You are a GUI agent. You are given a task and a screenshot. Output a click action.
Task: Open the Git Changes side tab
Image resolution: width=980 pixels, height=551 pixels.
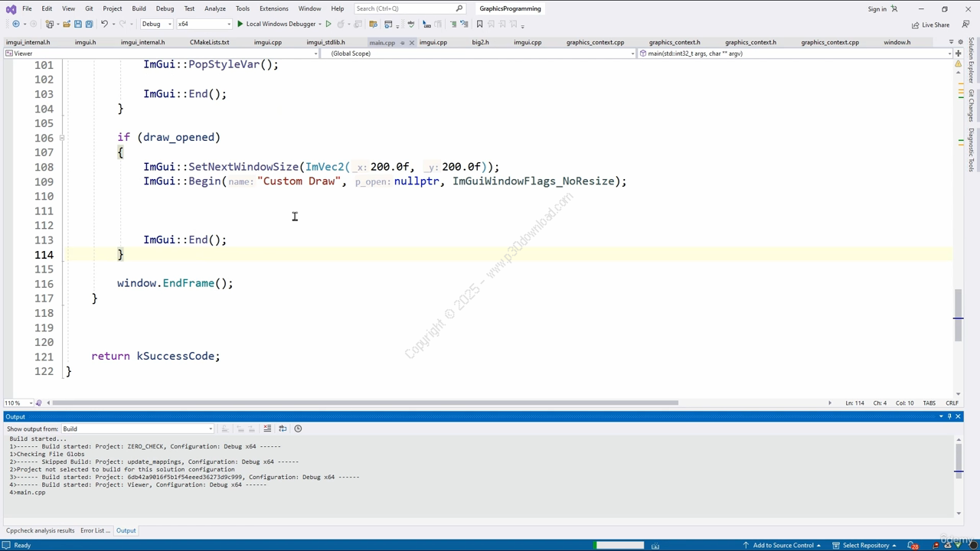pyautogui.click(x=972, y=106)
